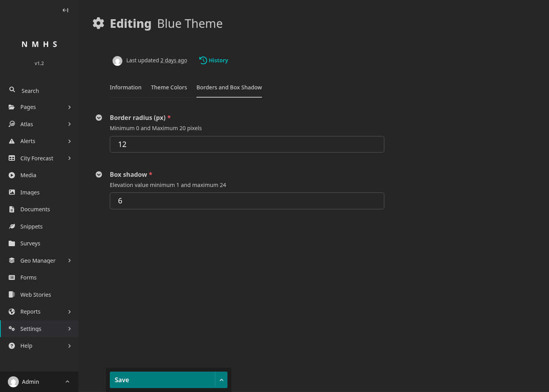
Task: Focus the Border radius input field
Action: [x=247, y=144]
